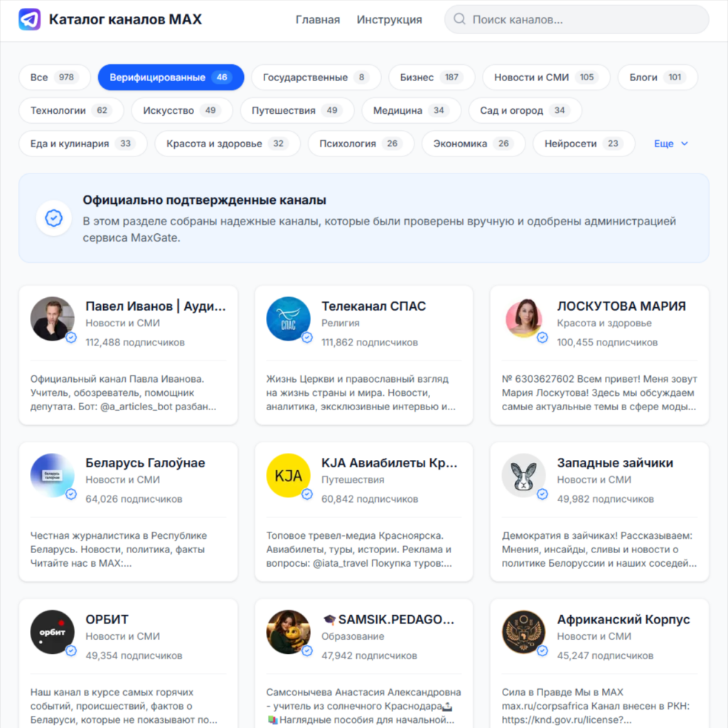Enable the Технологии filter
The width and height of the screenshot is (728, 728).
tap(71, 111)
